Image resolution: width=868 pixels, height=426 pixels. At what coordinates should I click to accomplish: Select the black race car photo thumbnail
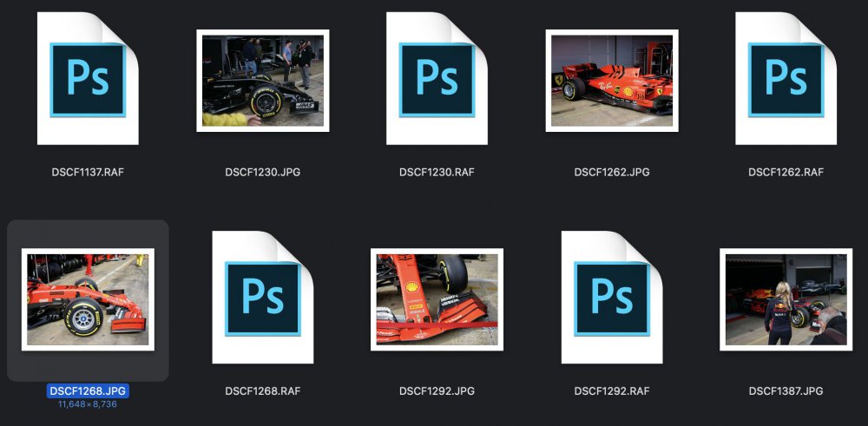click(262, 81)
